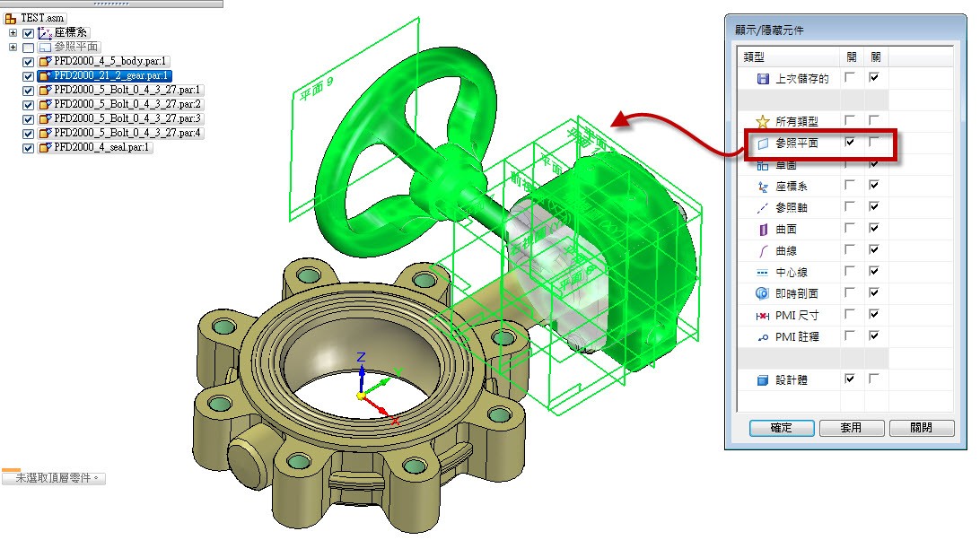Click the 設計體 design body icon

point(763,380)
